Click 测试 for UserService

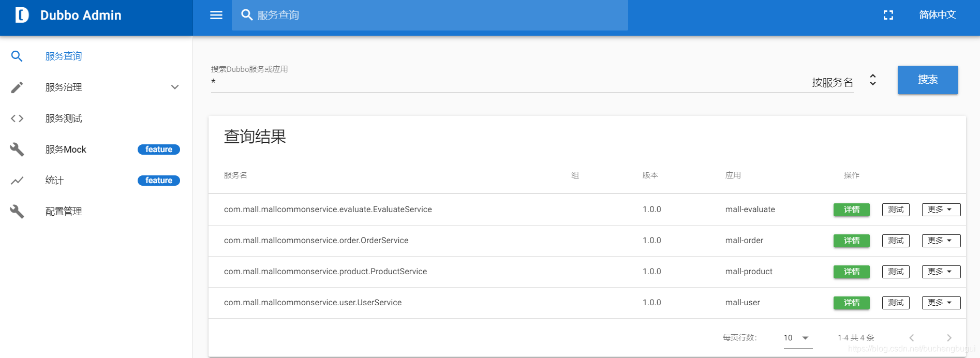[896, 303]
